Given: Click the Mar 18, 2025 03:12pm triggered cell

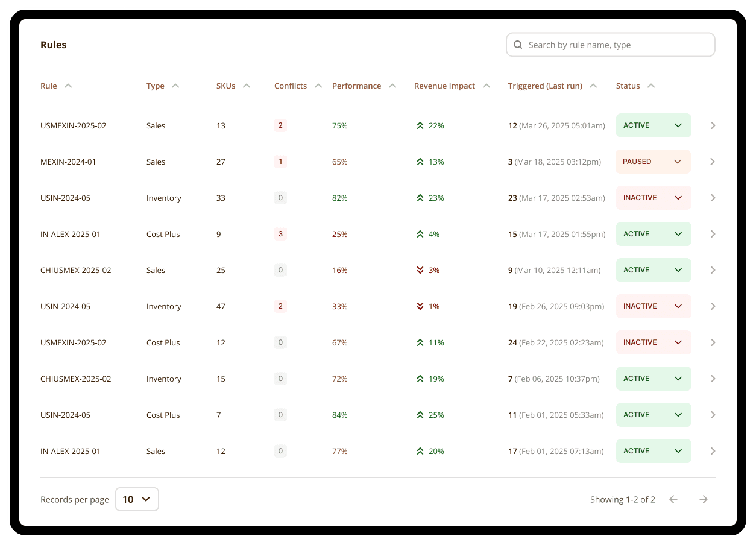Looking at the screenshot, I should click(555, 162).
